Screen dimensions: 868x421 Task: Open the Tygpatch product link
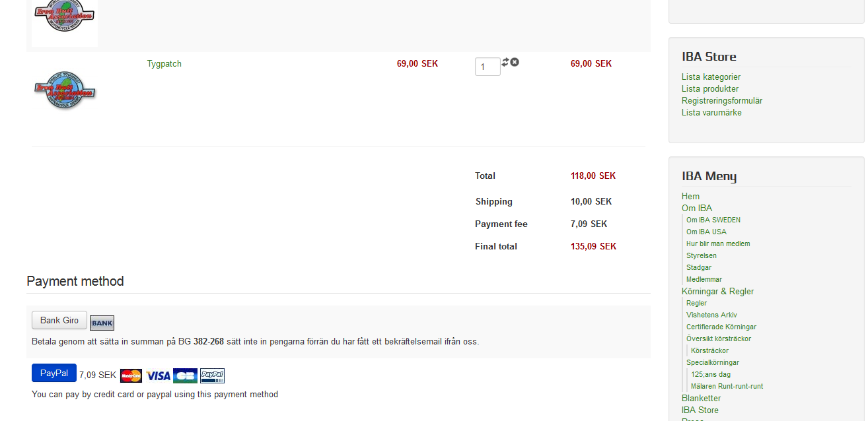click(x=164, y=64)
